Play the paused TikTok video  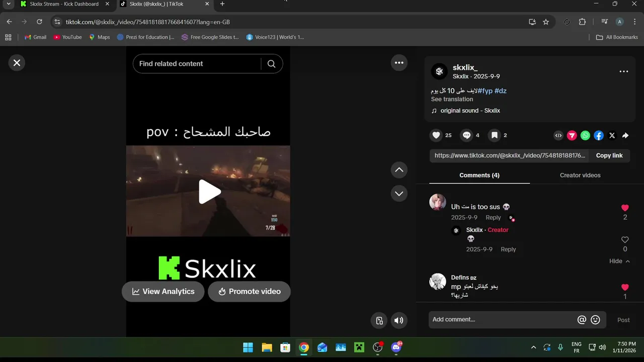click(209, 192)
